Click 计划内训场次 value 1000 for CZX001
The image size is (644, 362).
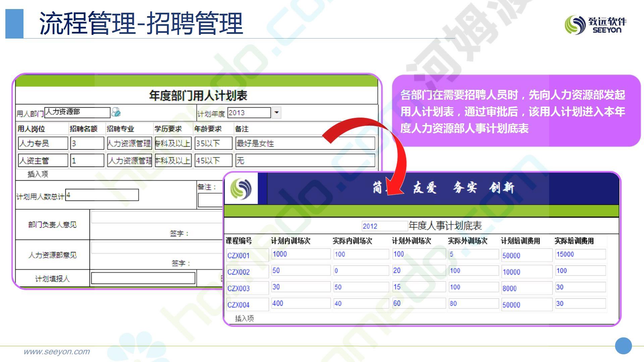point(301,254)
